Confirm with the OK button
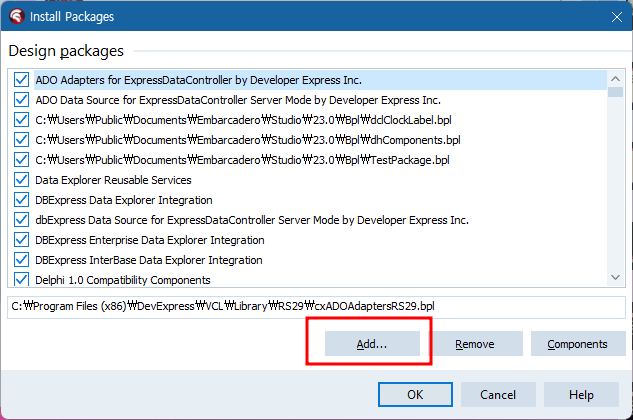Image resolution: width=633 pixels, height=420 pixels. click(415, 395)
